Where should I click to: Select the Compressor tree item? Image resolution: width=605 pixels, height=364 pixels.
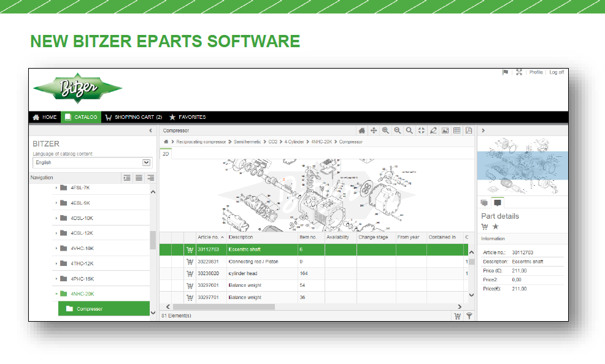(104, 309)
